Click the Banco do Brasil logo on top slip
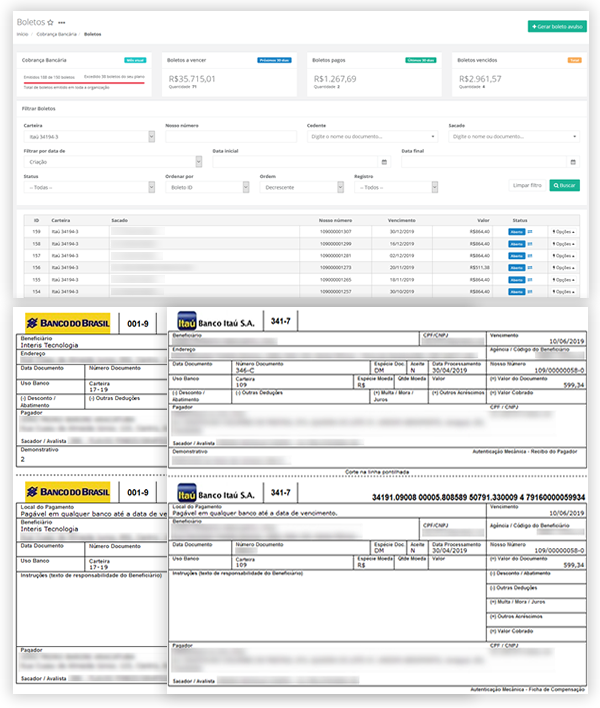The height and width of the screenshot is (708, 600). pos(66,323)
